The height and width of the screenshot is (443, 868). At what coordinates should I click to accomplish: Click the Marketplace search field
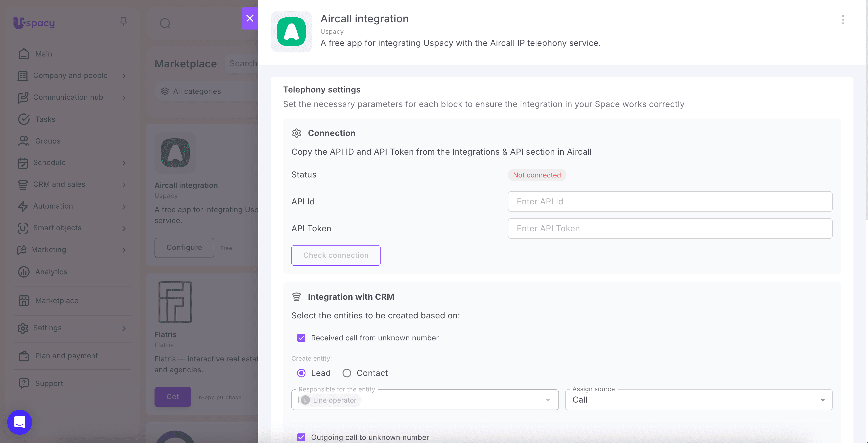tap(242, 63)
